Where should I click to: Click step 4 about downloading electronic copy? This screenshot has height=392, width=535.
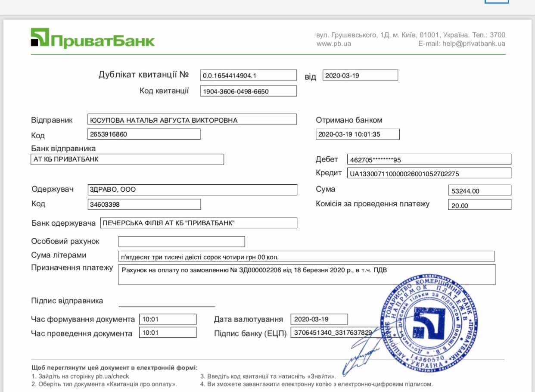[x=317, y=384]
